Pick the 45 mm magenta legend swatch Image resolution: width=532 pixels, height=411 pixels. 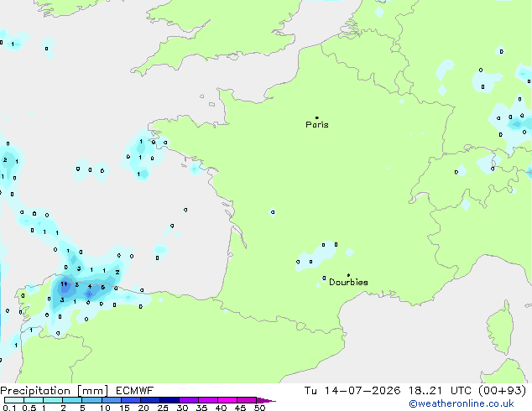pyautogui.click(x=247, y=400)
